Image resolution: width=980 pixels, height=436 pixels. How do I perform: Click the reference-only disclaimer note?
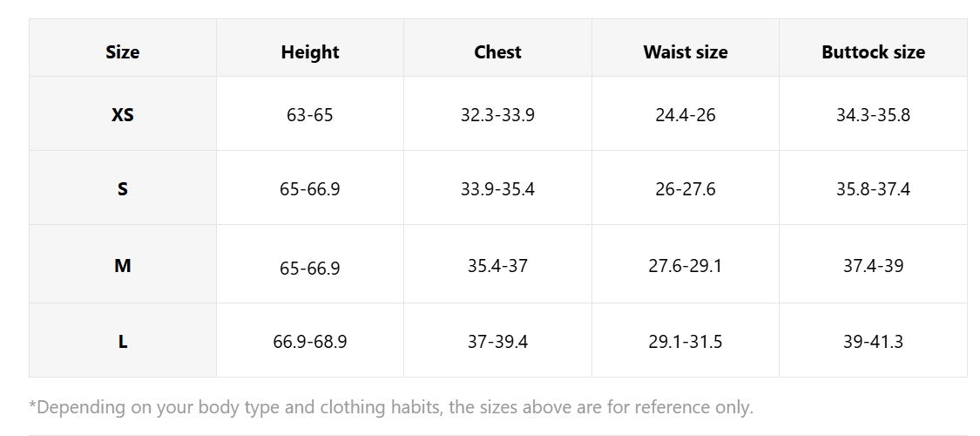391,407
